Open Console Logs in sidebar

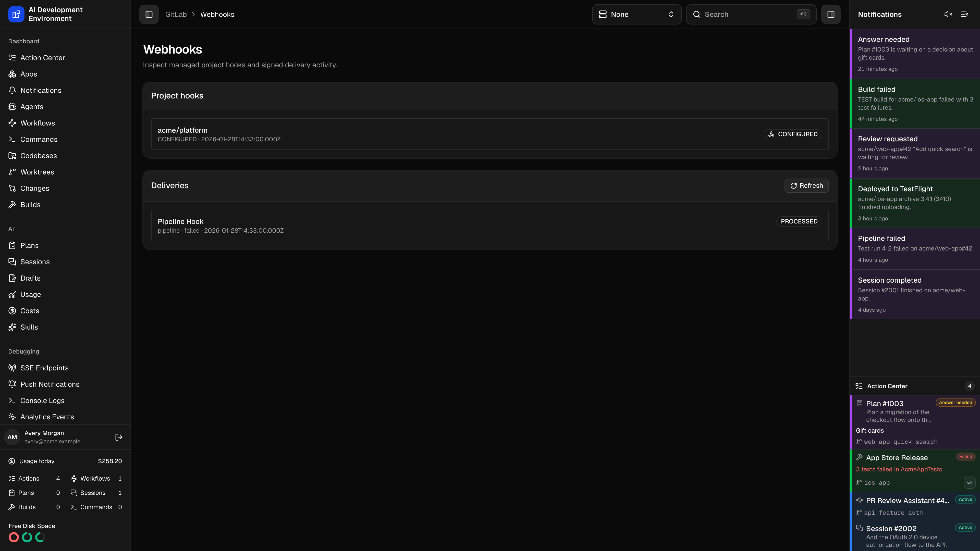(x=65, y=401)
